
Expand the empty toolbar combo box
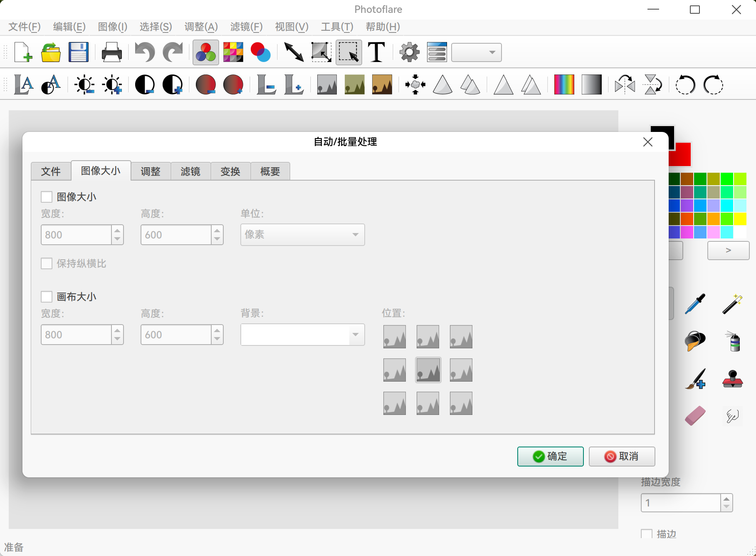(477, 52)
